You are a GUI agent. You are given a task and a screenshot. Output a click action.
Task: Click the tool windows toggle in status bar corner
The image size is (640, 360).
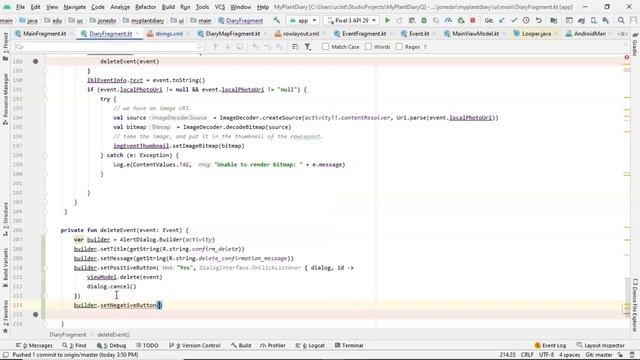6,355
